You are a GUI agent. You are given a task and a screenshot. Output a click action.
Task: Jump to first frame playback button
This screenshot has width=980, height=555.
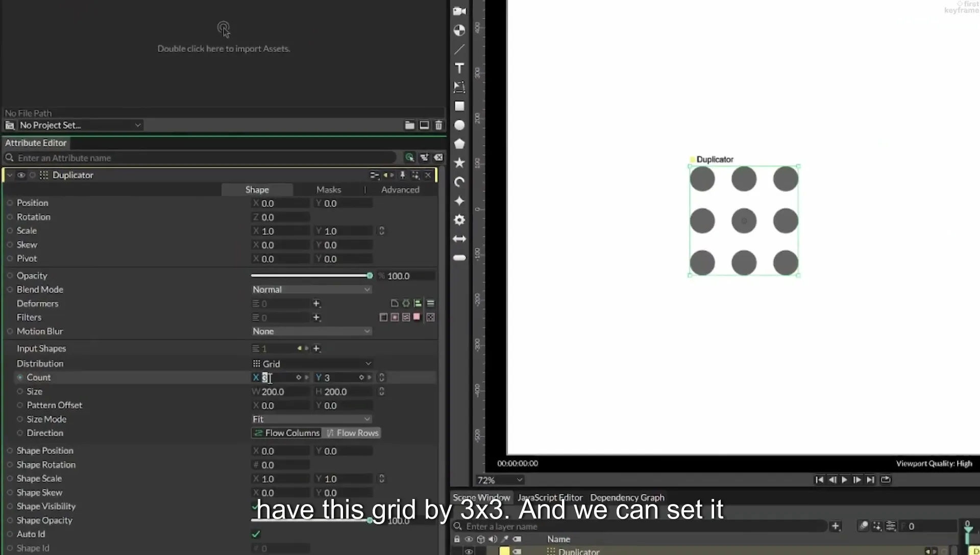819,480
